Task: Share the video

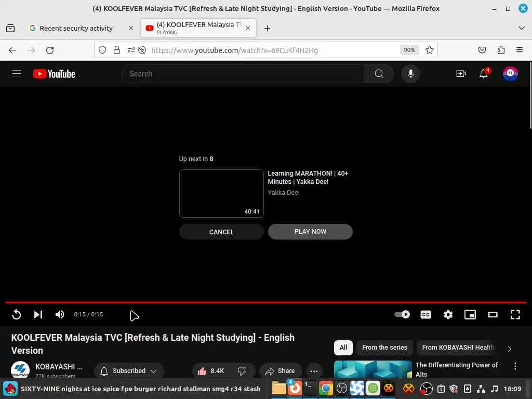Action: tap(280, 371)
